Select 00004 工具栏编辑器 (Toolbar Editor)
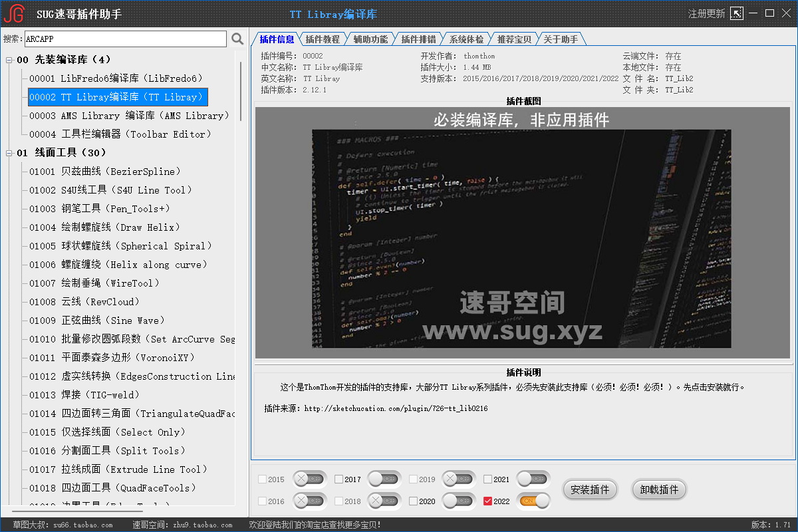 click(x=120, y=134)
